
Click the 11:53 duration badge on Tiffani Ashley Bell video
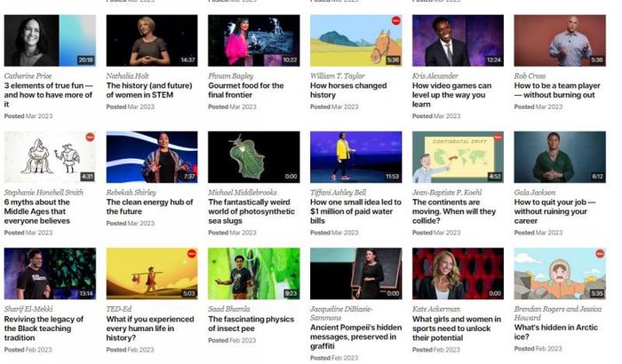393,177
